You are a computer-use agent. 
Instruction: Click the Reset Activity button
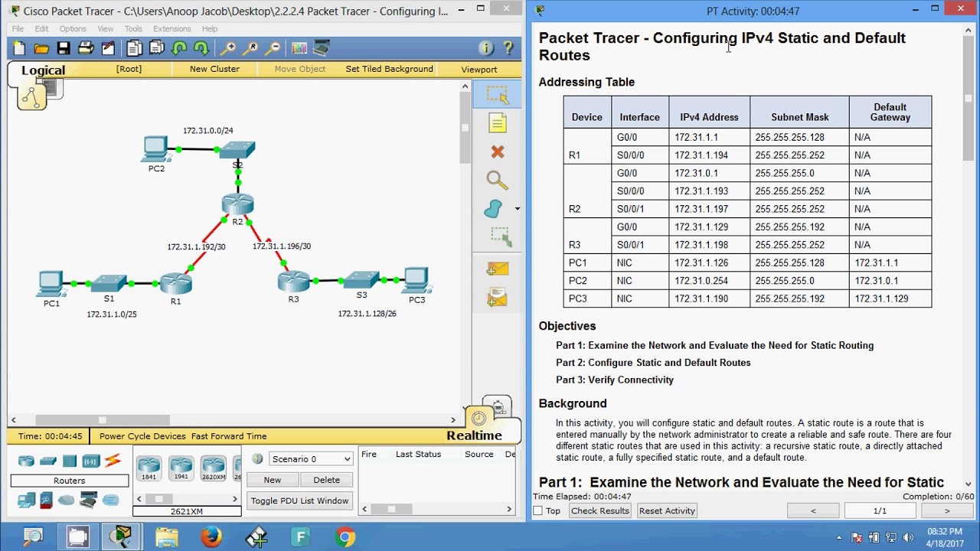(667, 511)
